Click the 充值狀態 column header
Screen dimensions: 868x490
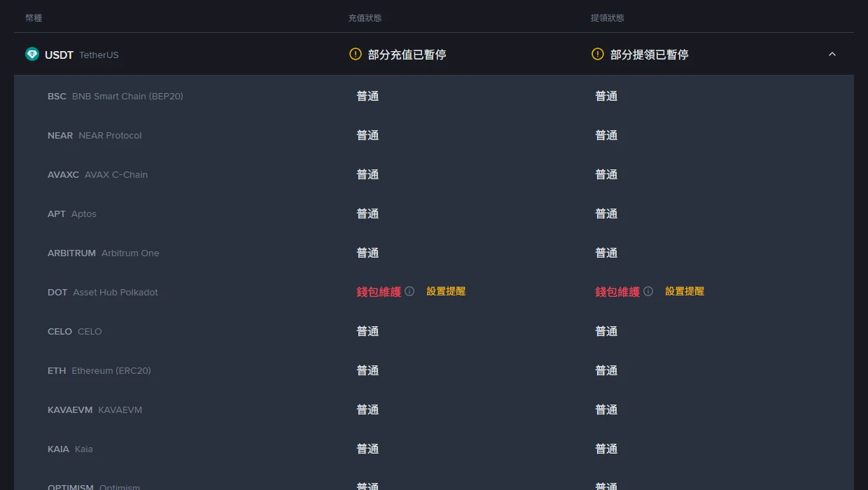365,17
